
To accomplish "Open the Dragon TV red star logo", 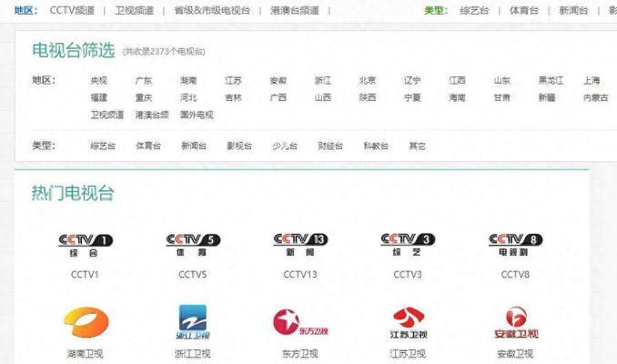I will pos(300,322).
